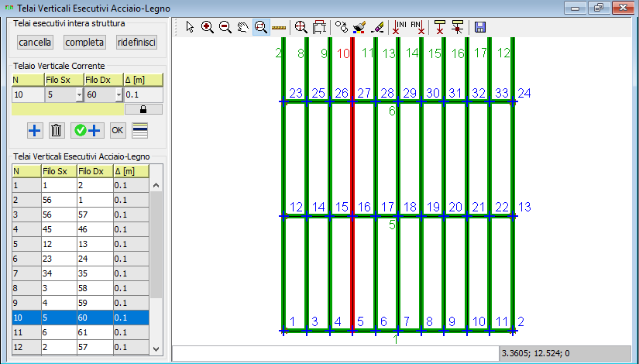Click Filo Dx column header in lower table

pyautogui.click(x=95, y=171)
